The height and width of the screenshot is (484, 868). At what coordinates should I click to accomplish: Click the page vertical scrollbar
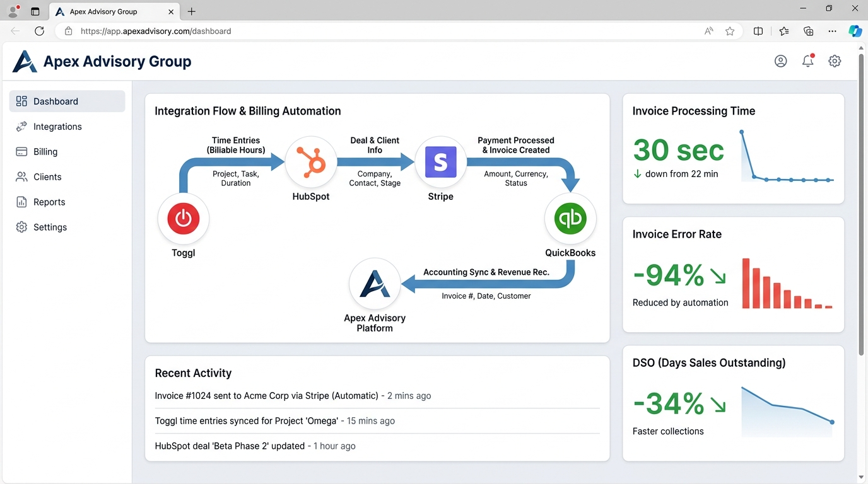click(x=861, y=205)
